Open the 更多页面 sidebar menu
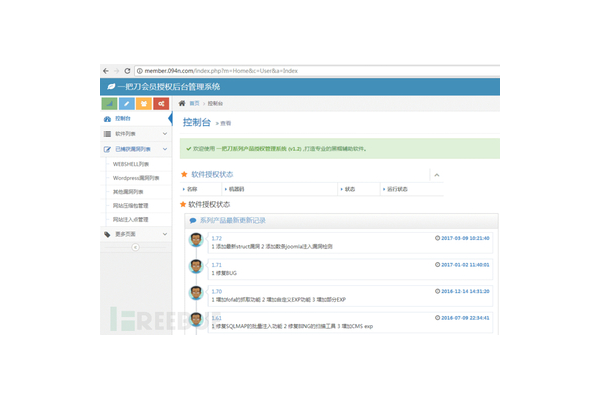 tap(136, 234)
